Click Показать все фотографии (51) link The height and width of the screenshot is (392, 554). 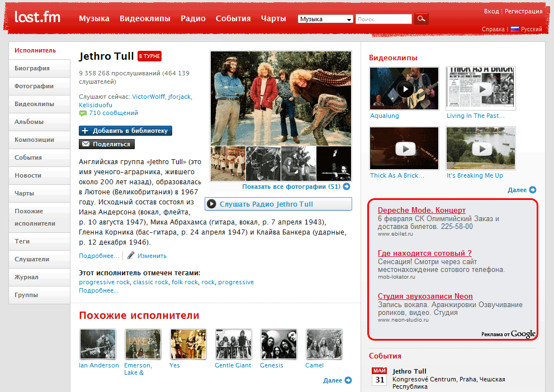coord(291,187)
